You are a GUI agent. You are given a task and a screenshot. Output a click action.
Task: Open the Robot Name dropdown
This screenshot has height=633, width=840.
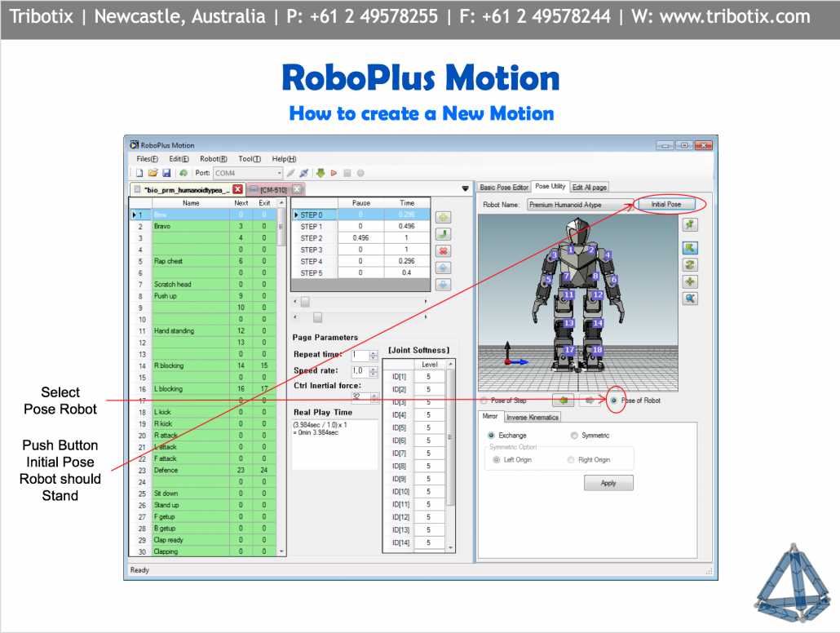(x=629, y=204)
